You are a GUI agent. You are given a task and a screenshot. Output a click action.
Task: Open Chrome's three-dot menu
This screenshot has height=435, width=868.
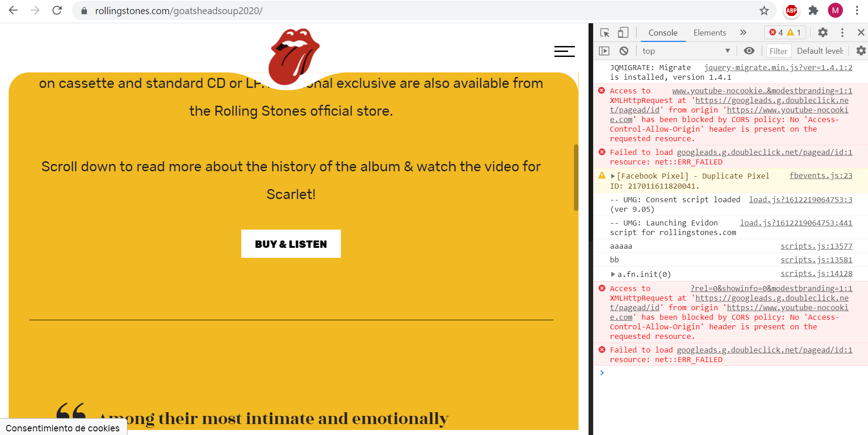click(x=857, y=10)
